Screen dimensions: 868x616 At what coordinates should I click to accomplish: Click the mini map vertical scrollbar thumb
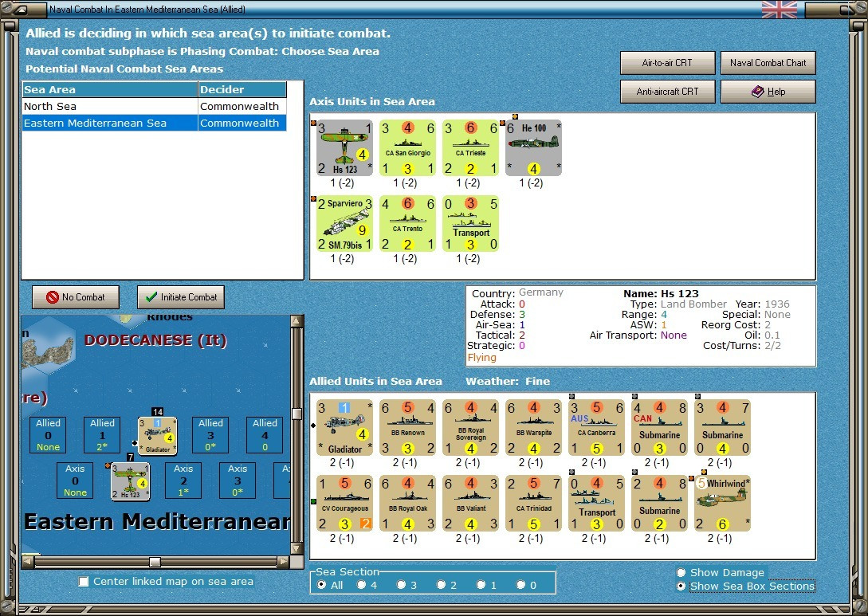(297, 414)
